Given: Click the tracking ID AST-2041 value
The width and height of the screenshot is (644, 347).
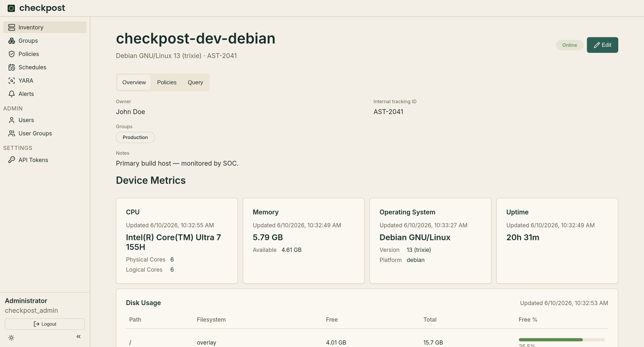Looking at the screenshot, I should click(388, 112).
